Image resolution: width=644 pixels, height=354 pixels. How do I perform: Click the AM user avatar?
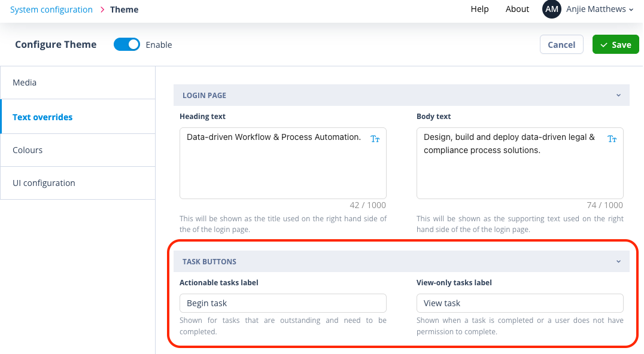click(x=552, y=9)
